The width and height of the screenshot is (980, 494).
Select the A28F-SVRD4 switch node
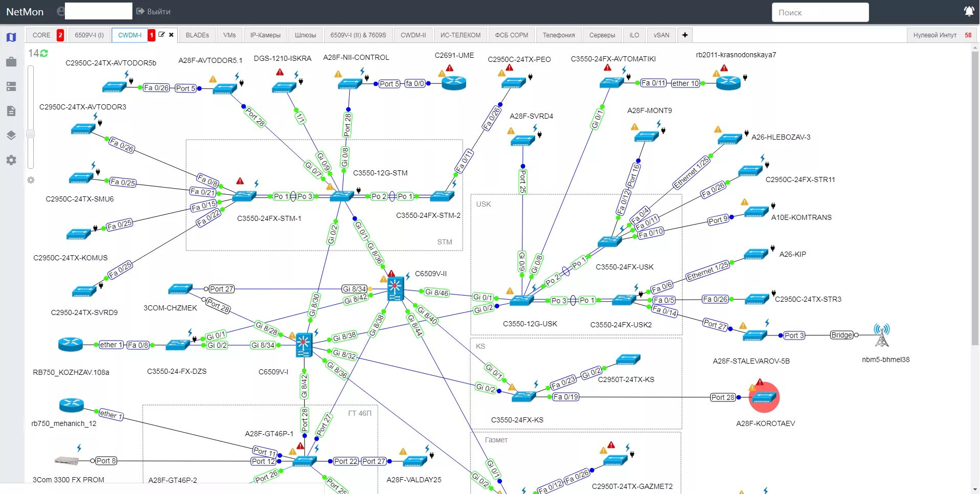click(x=523, y=140)
